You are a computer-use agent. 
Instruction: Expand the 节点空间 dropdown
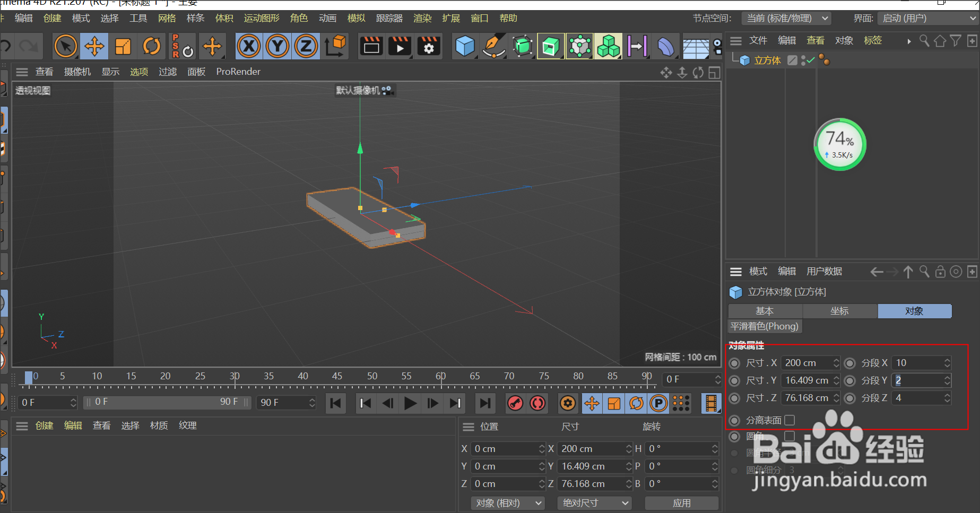click(786, 18)
